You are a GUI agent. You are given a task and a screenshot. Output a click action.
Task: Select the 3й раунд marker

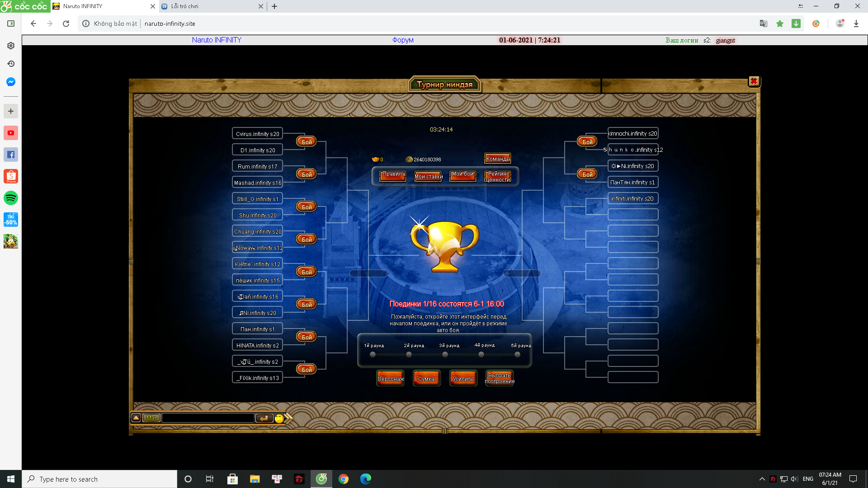pyautogui.click(x=445, y=355)
